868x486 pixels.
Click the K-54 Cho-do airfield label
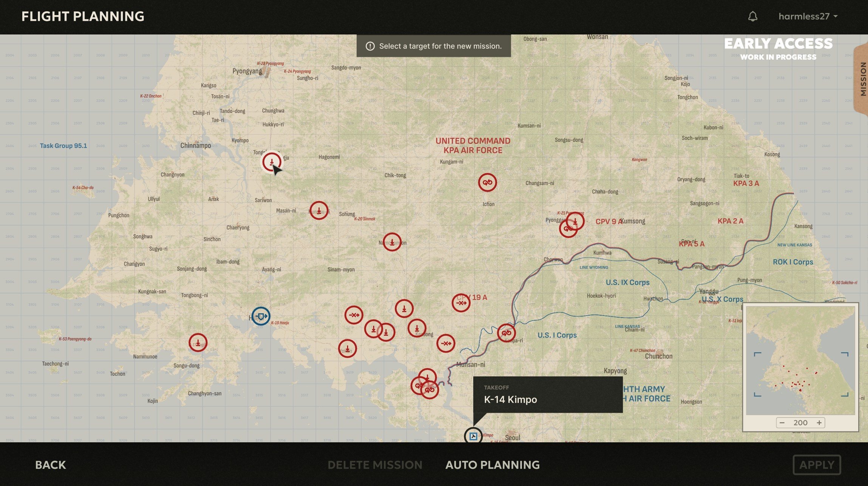83,188
